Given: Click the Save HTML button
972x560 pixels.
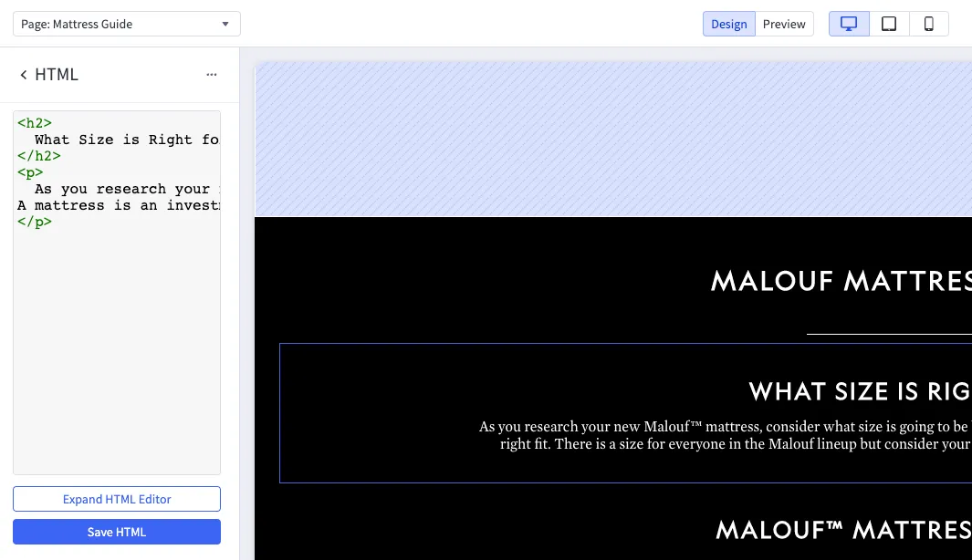Looking at the screenshot, I should (x=116, y=532).
